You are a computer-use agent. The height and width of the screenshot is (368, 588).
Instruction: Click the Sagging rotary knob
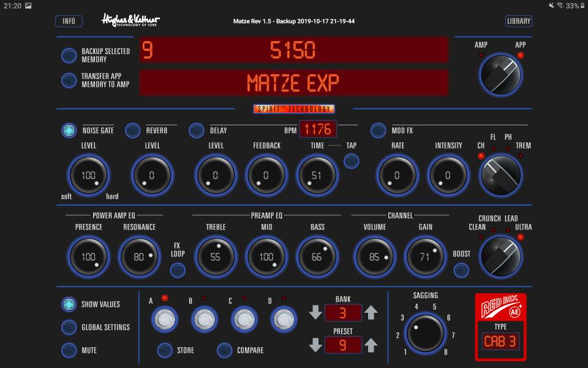click(426, 334)
